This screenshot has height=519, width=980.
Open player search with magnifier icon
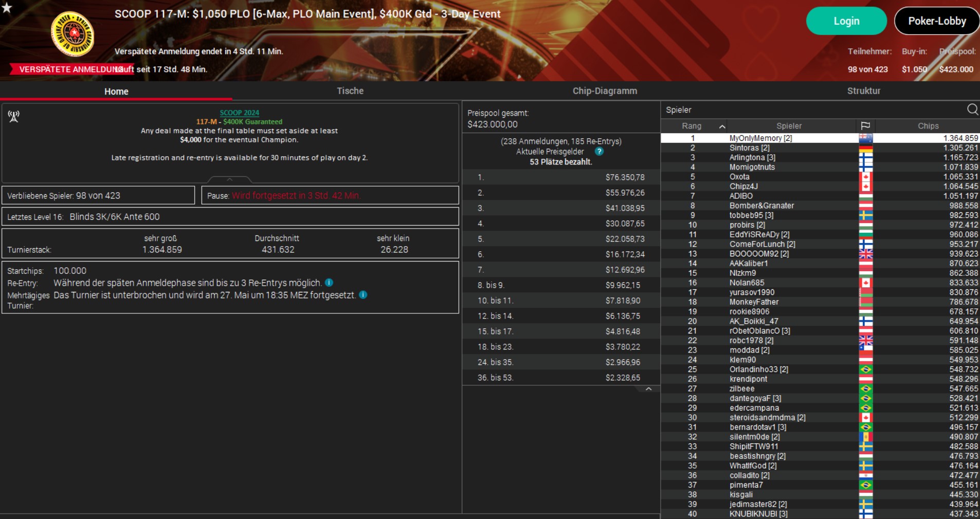(x=972, y=109)
